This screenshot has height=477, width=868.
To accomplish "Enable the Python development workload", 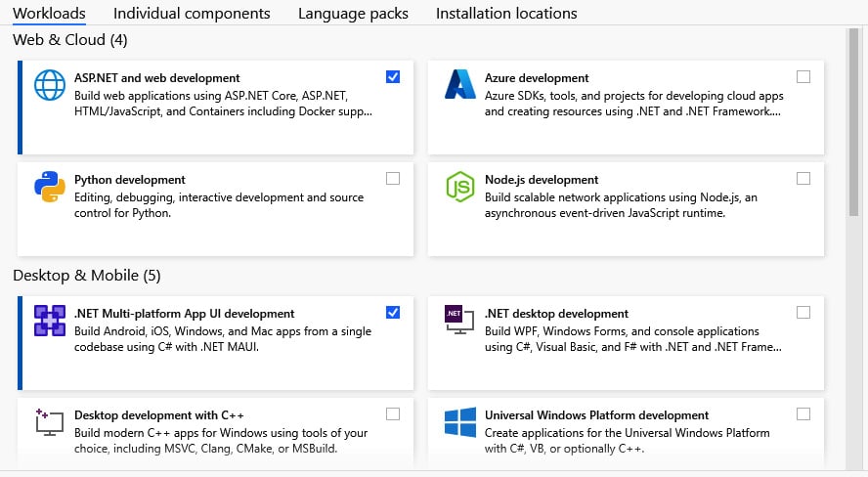I will point(393,179).
